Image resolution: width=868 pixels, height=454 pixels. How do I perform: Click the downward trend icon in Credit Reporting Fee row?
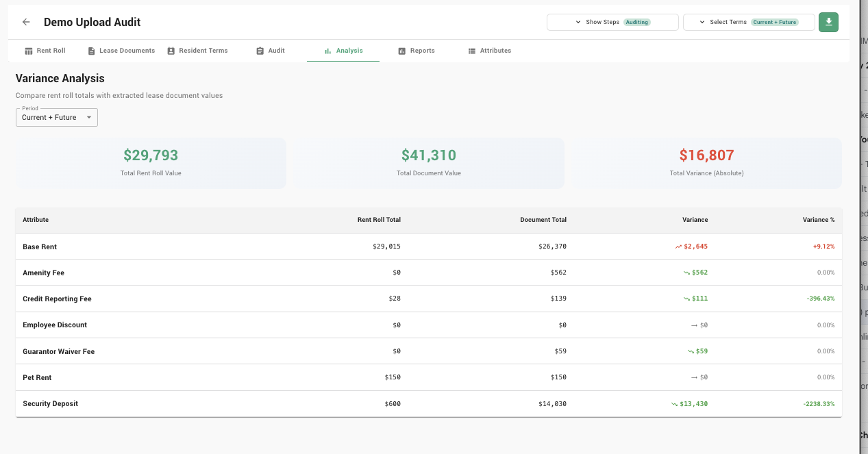pos(686,299)
